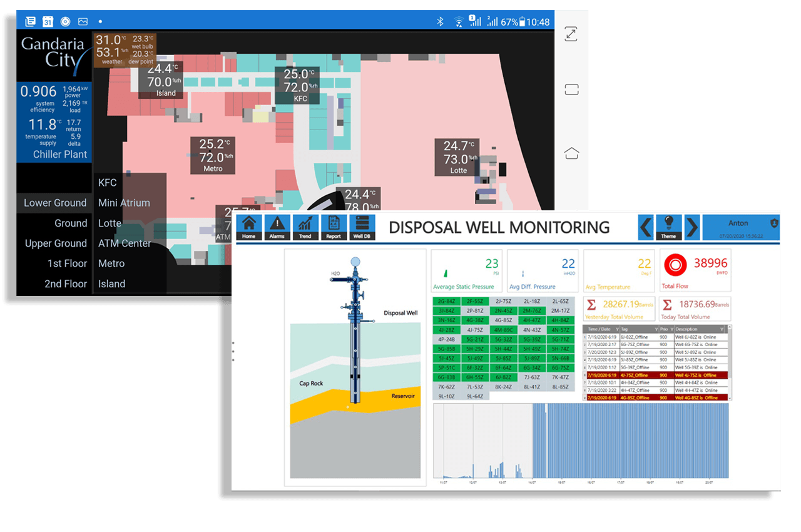Tap the calendar 31 notification icon

(48, 22)
